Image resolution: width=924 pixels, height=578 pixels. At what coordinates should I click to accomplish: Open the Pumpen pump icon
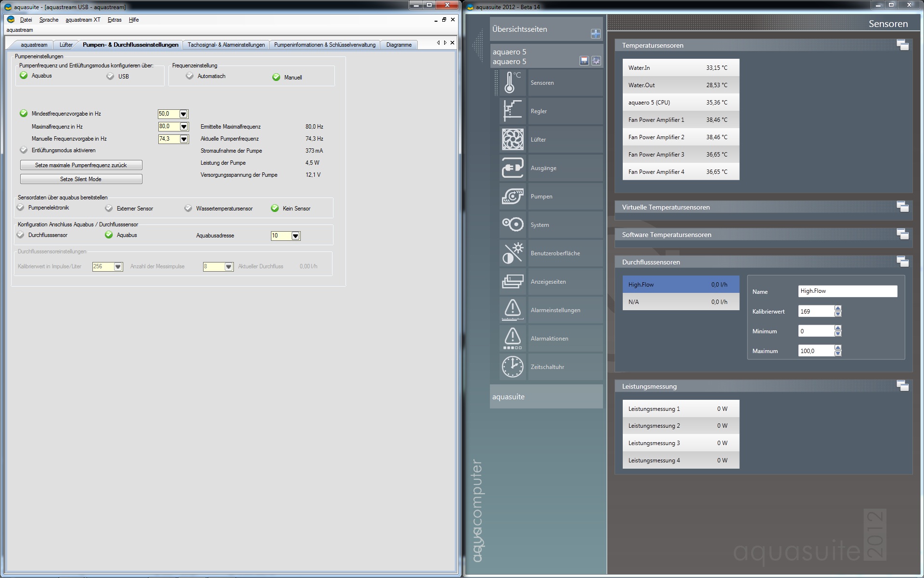tap(512, 197)
